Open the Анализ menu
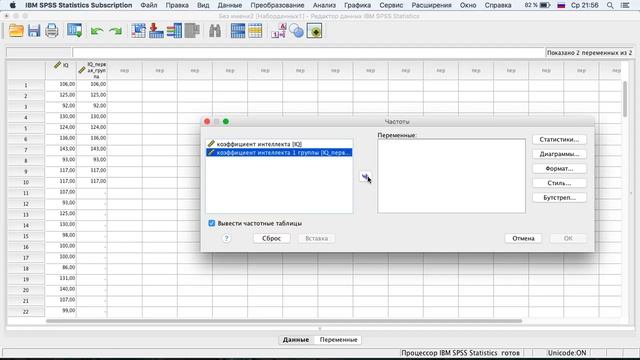Viewport: 640px width, 360px height. [x=324, y=5]
